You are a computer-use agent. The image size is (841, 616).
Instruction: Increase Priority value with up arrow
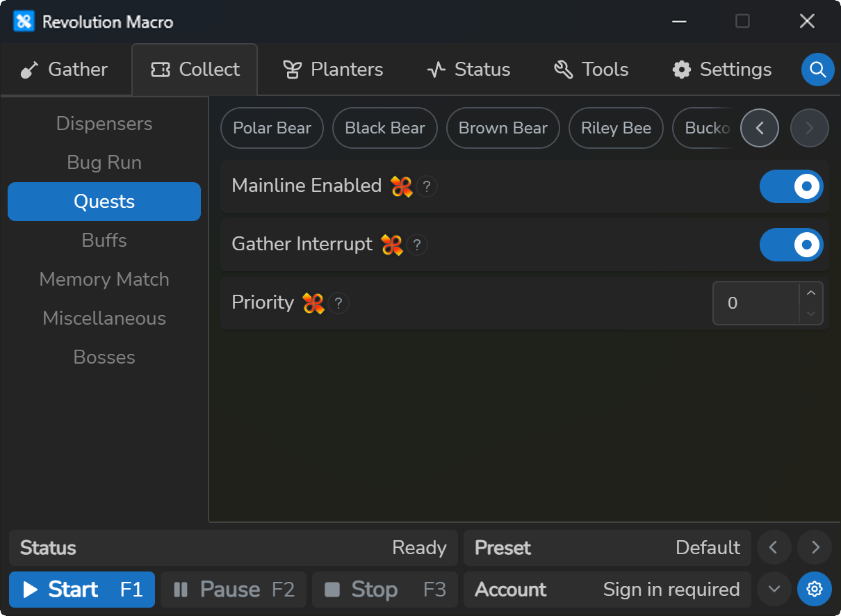click(811, 293)
